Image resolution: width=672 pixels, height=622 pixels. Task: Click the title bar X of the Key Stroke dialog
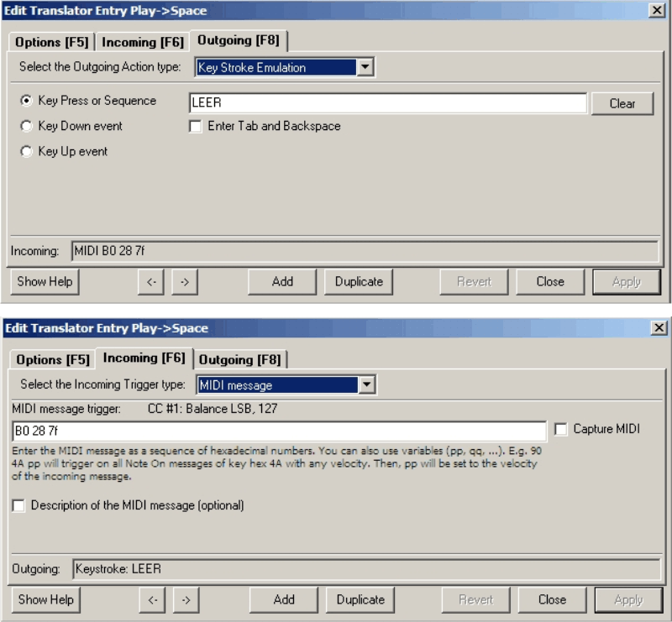click(x=657, y=10)
